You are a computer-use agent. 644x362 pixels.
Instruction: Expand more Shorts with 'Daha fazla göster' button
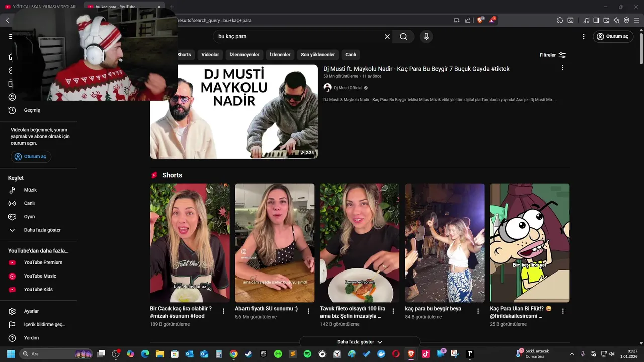tap(360, 342)
